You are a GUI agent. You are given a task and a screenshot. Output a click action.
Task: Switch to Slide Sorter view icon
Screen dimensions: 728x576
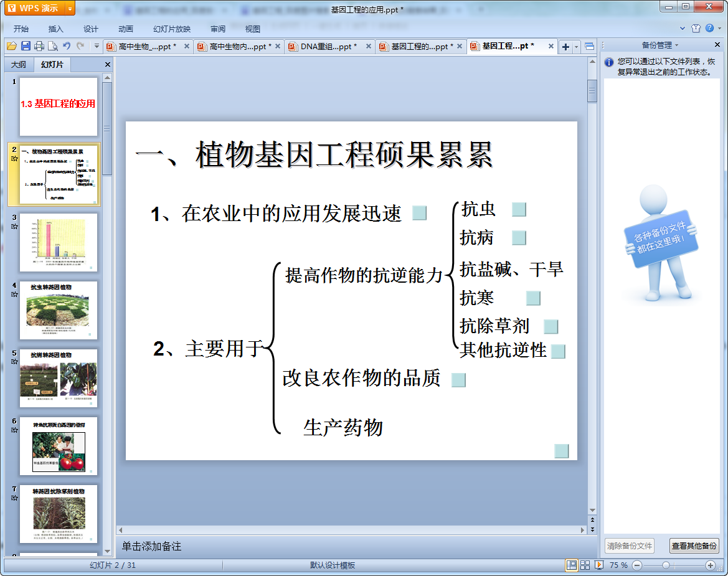(585, 565)
